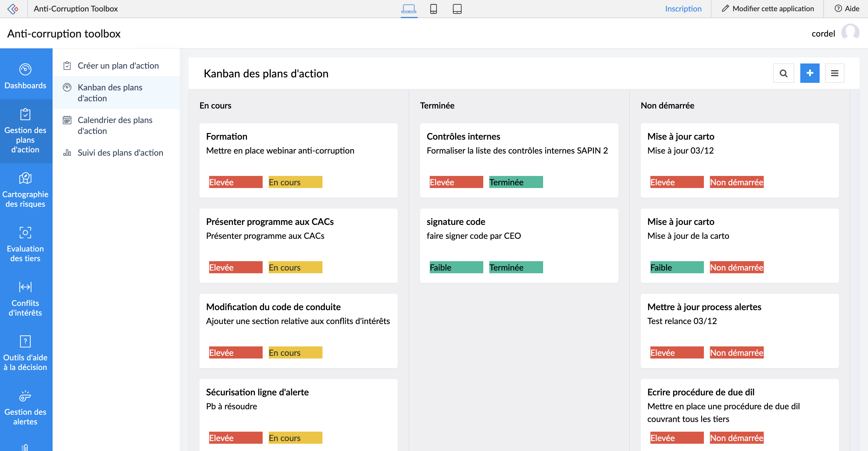The width and height of the screenshot is (868, 451).
Task: Click En cours tag on Sécurisation ligne d'alerte
Action: 295,438
